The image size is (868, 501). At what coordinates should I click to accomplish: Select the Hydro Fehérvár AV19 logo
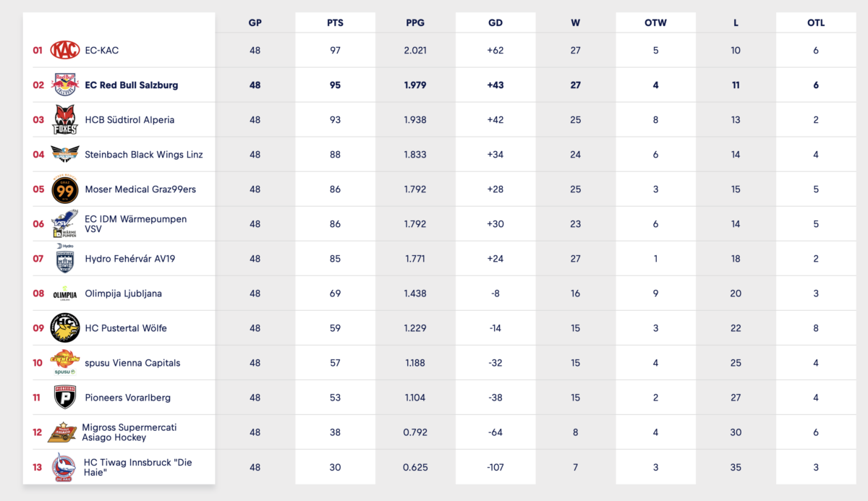click(x=64, y=258)
